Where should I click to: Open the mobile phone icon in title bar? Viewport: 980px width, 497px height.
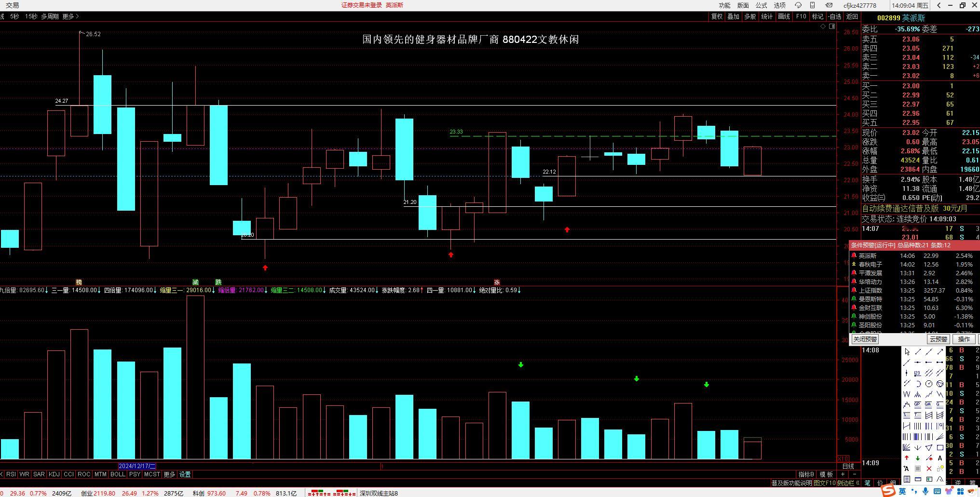point(813,5)
